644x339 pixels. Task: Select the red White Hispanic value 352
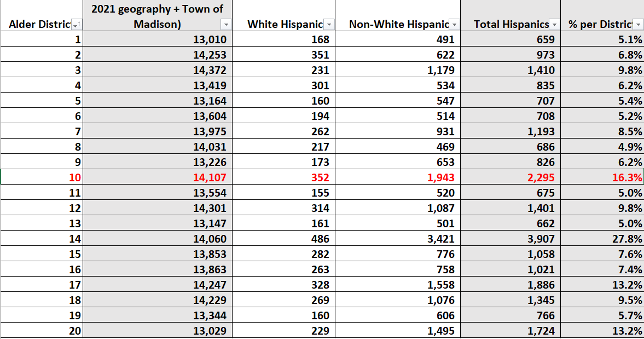click(x=284, y=177)
